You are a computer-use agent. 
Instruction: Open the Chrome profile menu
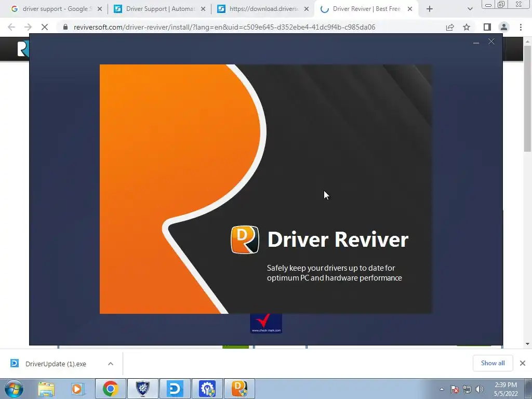(x=504, y=27)
